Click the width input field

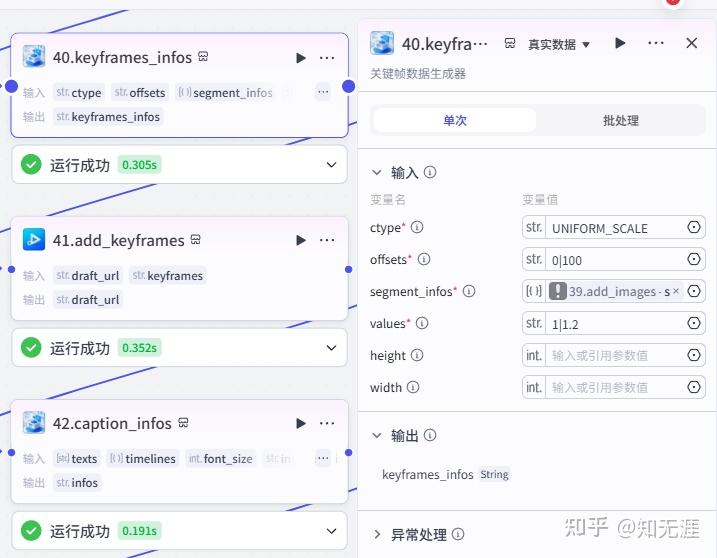click(615, 387)
